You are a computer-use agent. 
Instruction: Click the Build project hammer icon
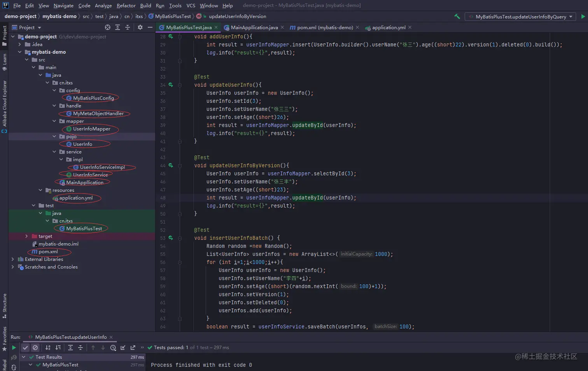tap(457, 16)
